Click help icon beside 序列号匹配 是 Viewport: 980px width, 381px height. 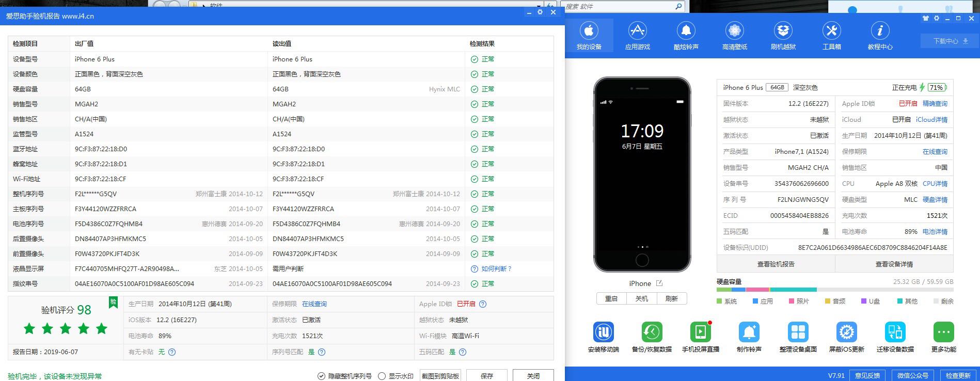tap(322, 352)
